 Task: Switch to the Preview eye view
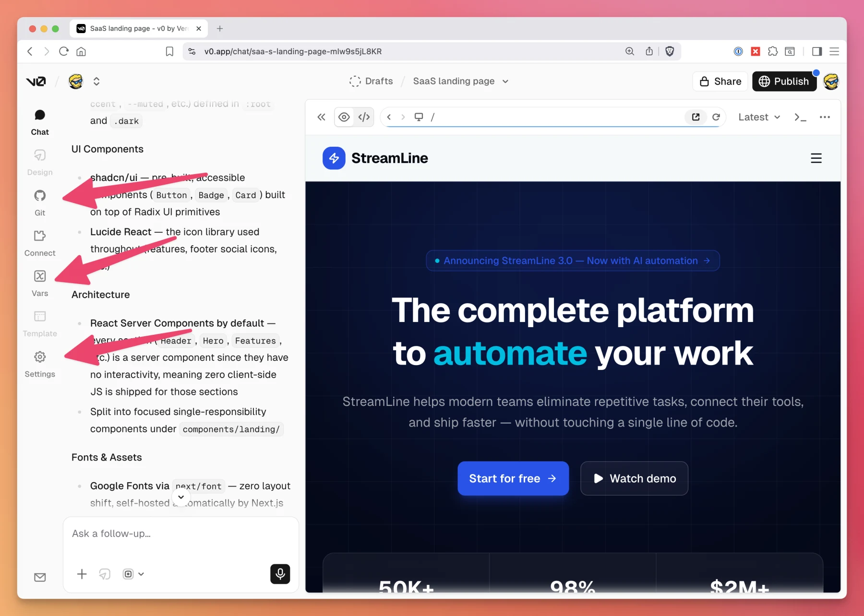pyautogui.click(x=344, y=117)
